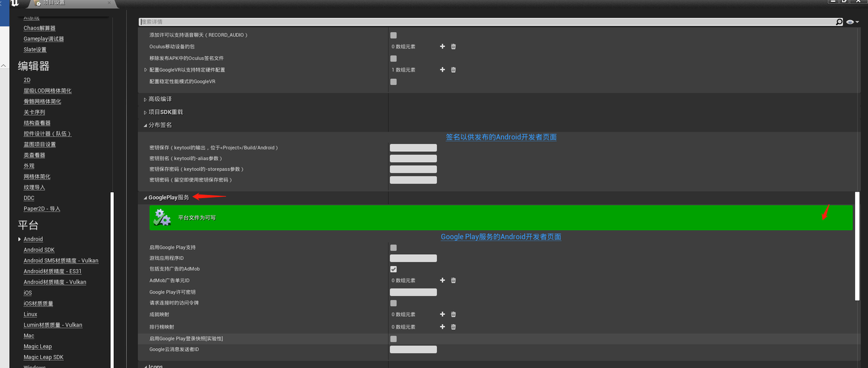
Task: Expand the 配置GoogleVR array row
Action: 145,70
